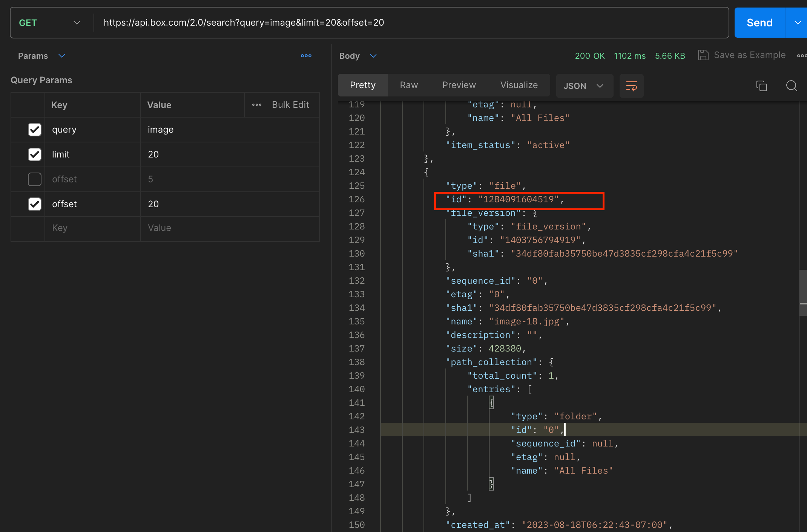Click Save as Example

coord(742,55)
